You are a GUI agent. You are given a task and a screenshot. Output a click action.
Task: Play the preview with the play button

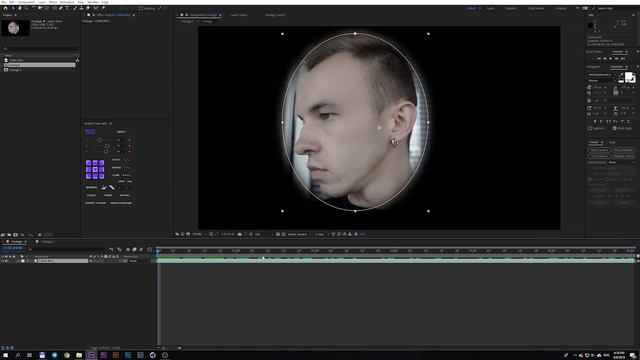point(611,59)
